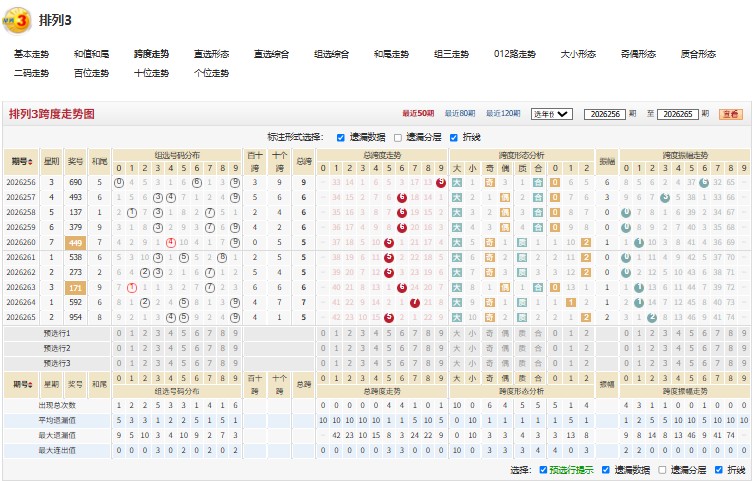Toggle the bottom 折线 checkbox in the 选择 row

(x=718, y=470)
